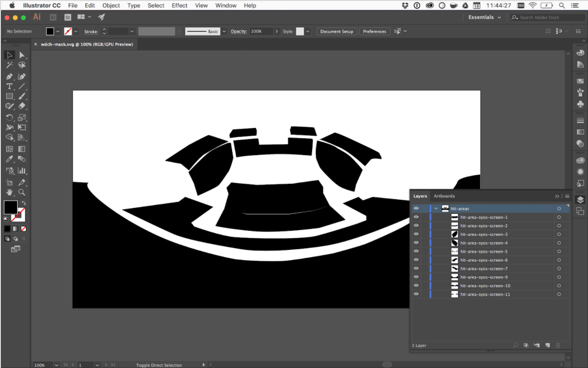
Task: Select the Eraser tool
Action: (22, 106)
